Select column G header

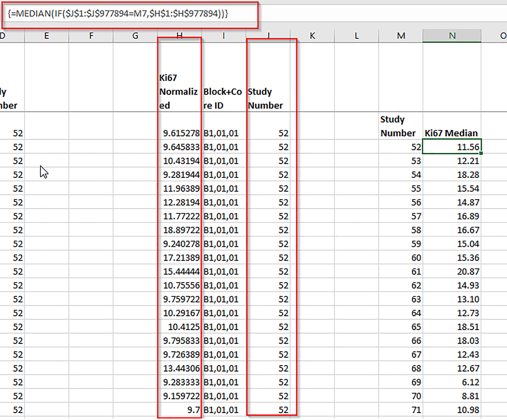(x=135, y=36)
